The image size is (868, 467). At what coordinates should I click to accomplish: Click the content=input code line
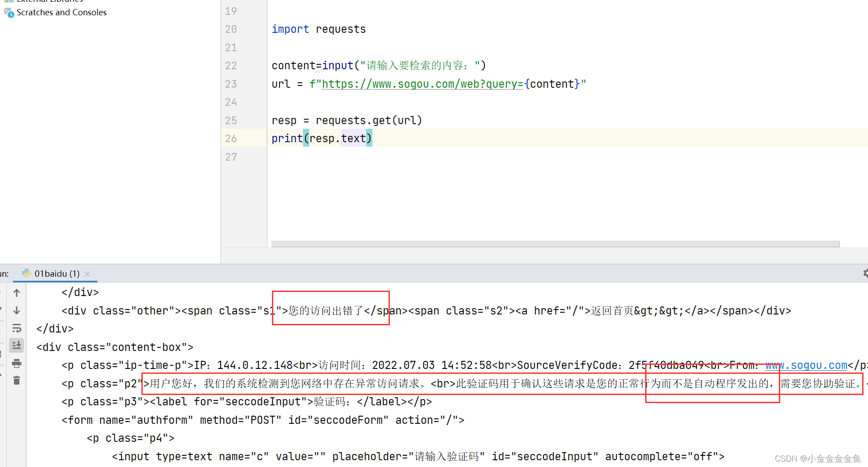point(379,66)
